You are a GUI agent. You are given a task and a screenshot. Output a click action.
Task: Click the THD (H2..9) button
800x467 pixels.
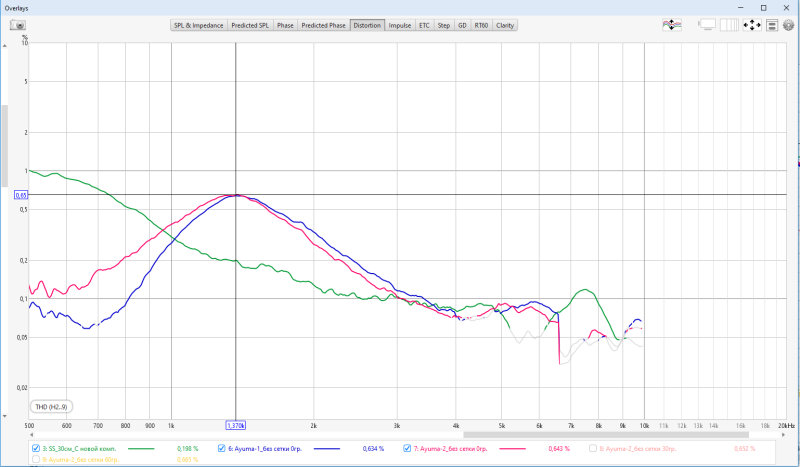point(51,407)
